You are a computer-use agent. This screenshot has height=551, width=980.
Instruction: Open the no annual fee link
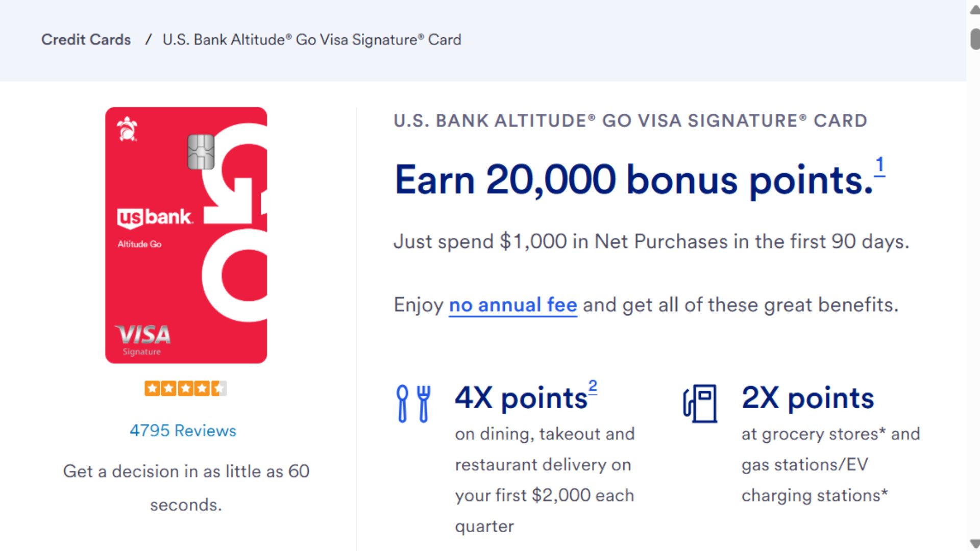coord(513,305)
